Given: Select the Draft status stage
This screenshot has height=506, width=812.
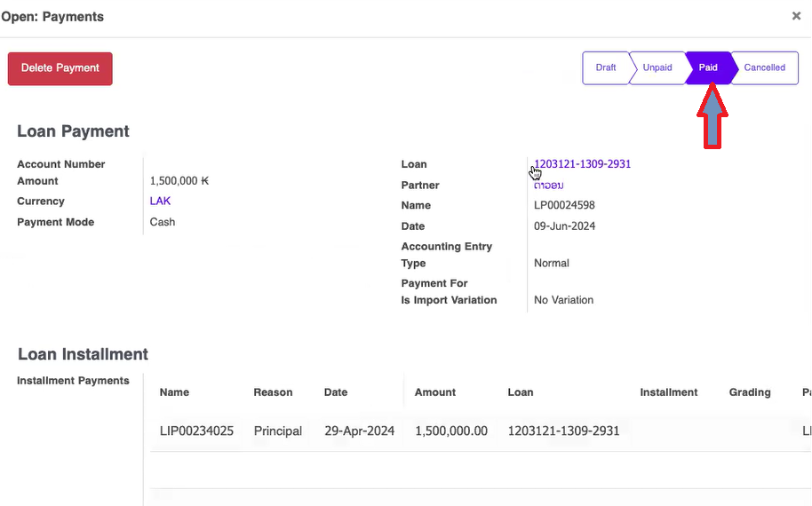Looking at the screenshot, I should click(x=606, y=67).
